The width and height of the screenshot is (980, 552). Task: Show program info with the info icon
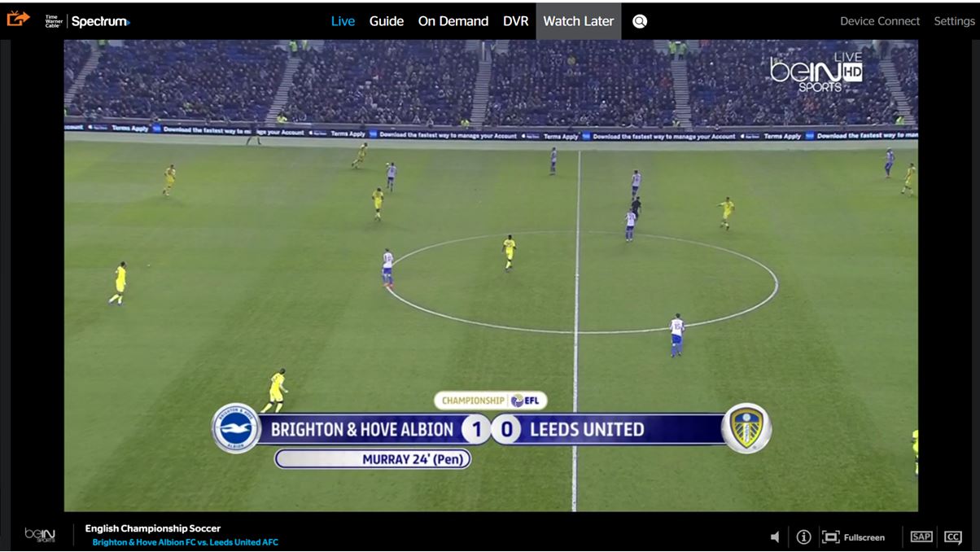click(803, 537)
